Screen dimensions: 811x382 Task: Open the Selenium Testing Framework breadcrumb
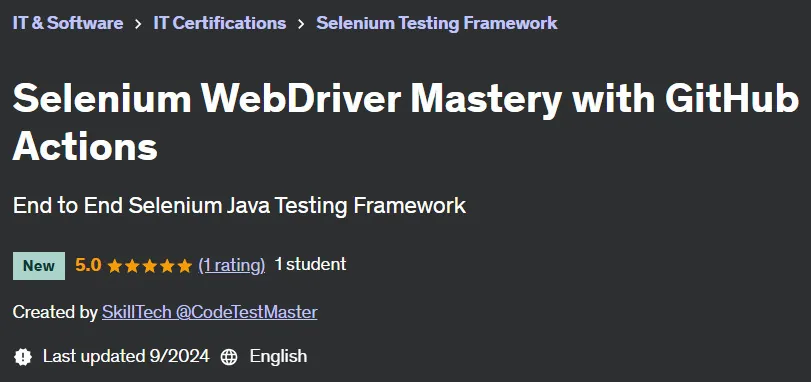(x=437, y=23)
